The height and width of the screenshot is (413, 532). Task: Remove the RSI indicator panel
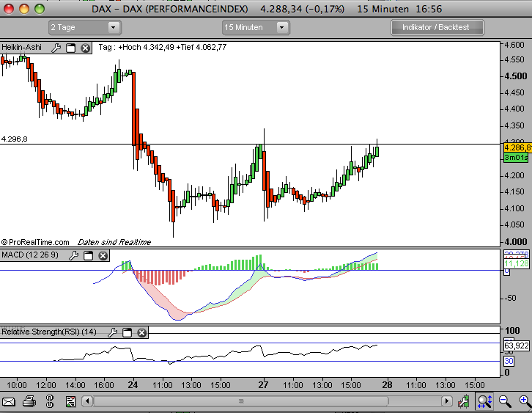coord(142,332)
